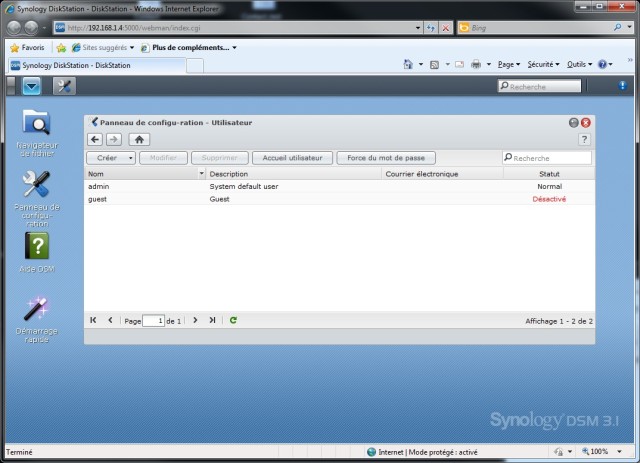The width and height of the screenshot is (640, 463).
Task: Select the admin user row
Action: click(339, 186)
